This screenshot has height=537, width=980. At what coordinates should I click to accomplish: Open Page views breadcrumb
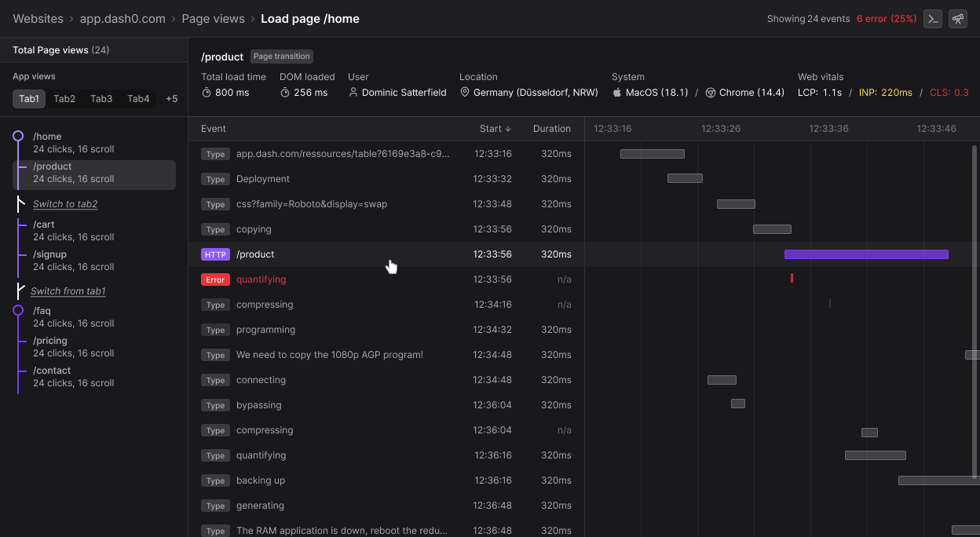pos(213,18)
